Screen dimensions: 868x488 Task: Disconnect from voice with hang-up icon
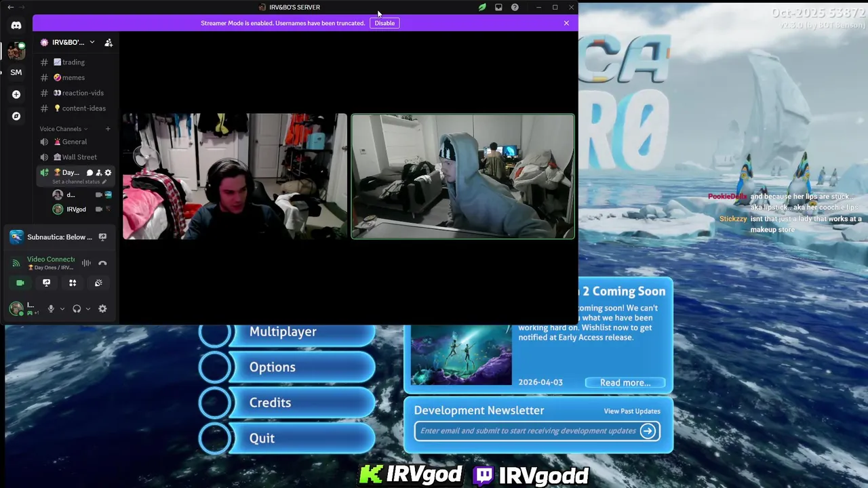click(x=102, y=263)
